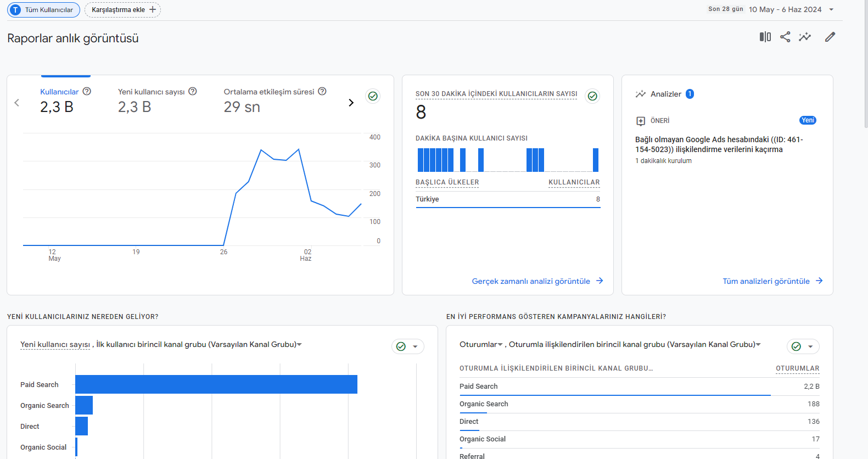Click help icon next to Yeni kullanıcı sayısı

193,92
